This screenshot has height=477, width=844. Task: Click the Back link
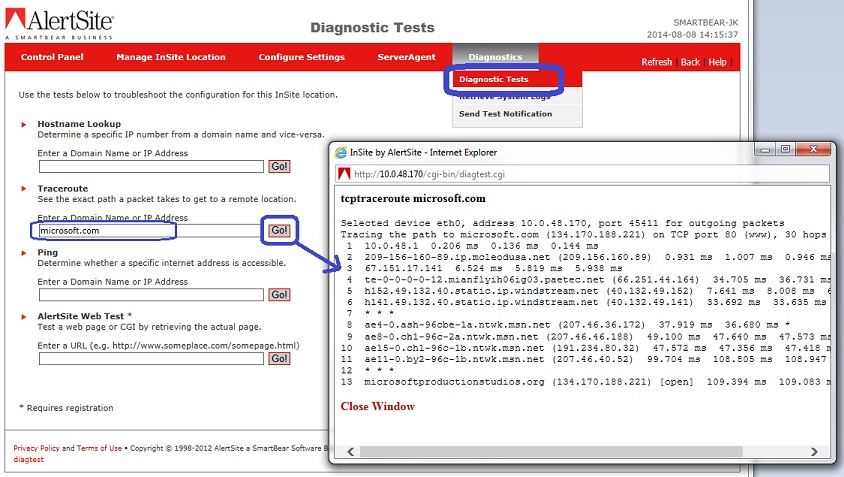tap(690, 62)
